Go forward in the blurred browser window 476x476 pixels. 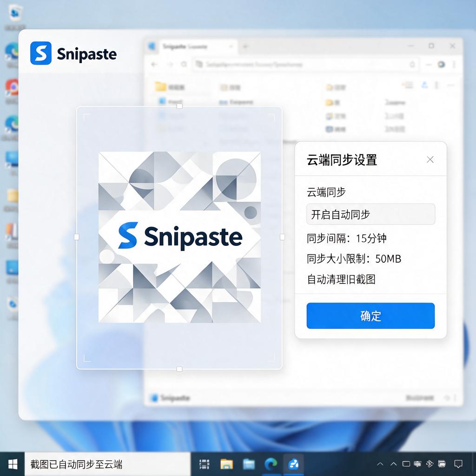point(170,64)
